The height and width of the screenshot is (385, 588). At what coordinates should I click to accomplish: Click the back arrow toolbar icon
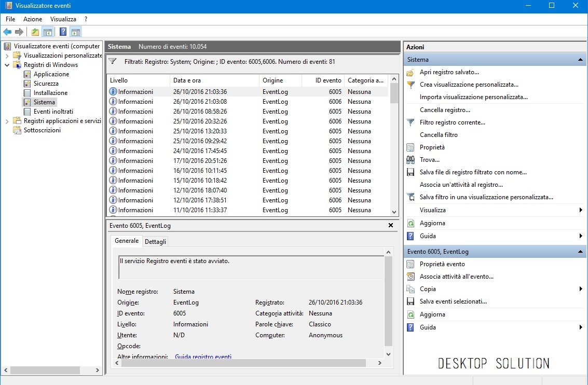tap(7, 32)
